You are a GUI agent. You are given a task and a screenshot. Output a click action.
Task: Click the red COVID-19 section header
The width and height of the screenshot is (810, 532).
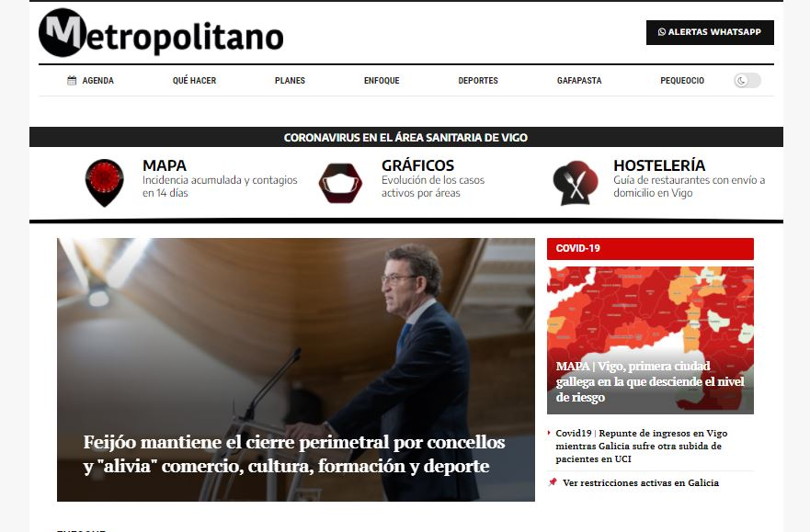click(x=650, y=249)
